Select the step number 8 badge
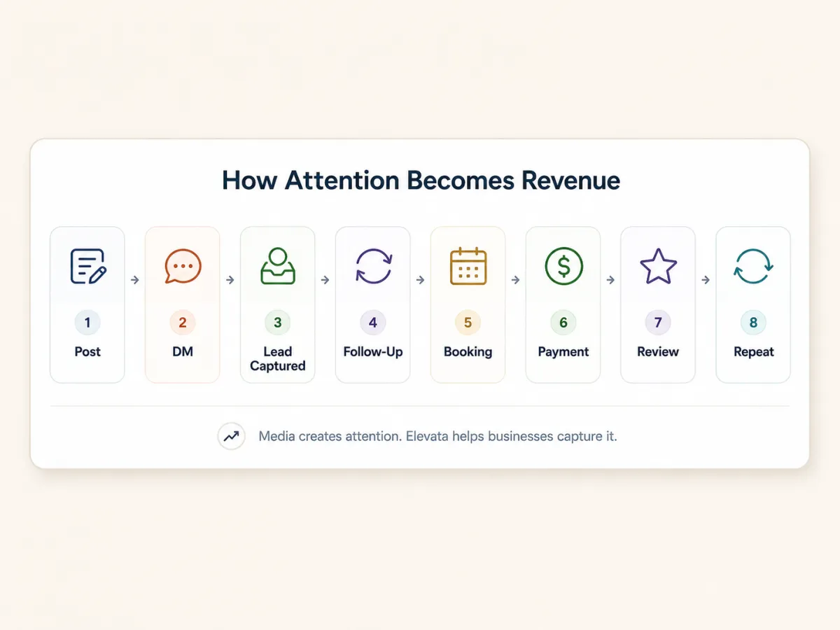Image resolution: width=840 pixels, height=630 pixels. click(753, 323)
